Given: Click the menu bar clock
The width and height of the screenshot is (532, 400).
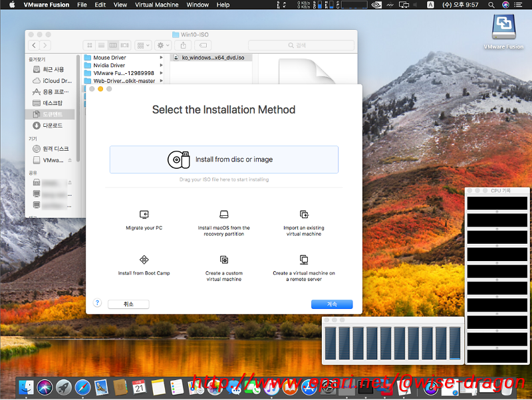Looking at the screenshot, I should [x=460, y=5].
